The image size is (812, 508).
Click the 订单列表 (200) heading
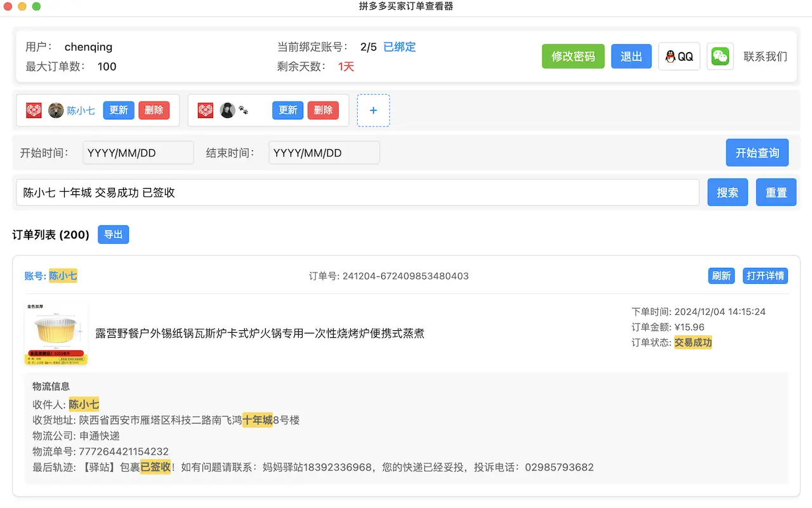pyautogui.click(x=51, y=234)
